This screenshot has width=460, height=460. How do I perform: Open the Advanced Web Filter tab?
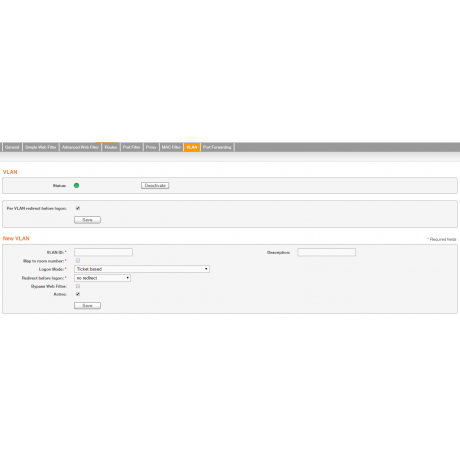80,147
